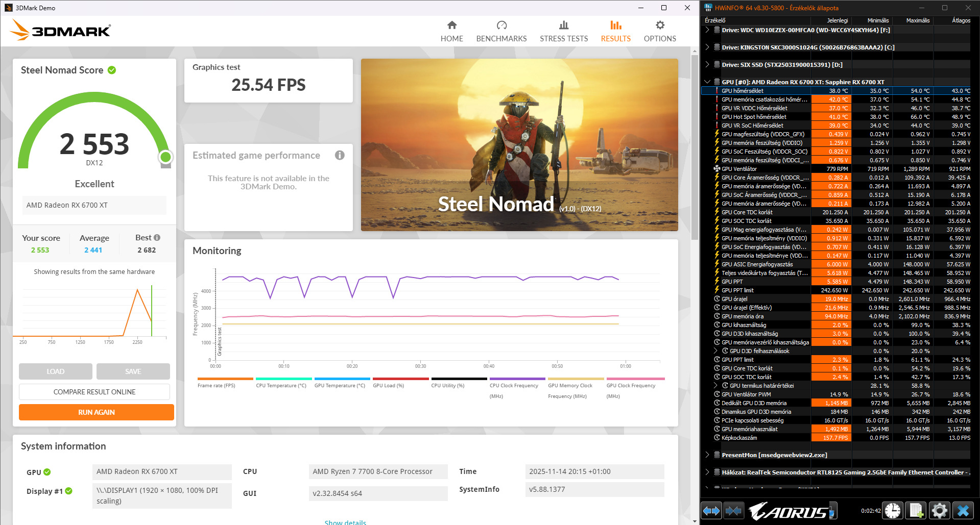Click the Average score value 2 441

[x=93, y=250]
